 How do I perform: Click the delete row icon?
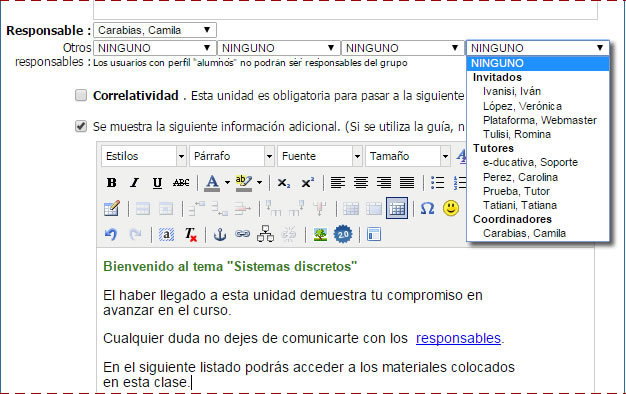pos(243,208)
